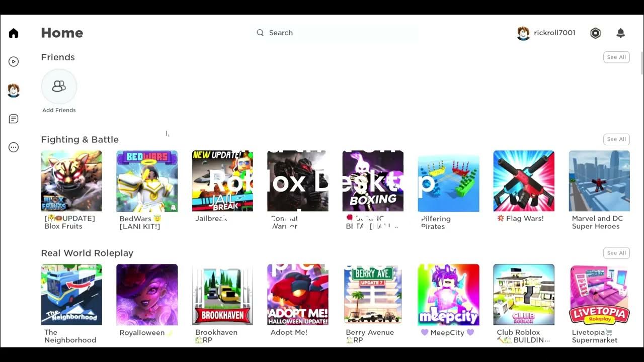Click the Berry Avenue RP title text
Viewport: 644px width, 362px height.
370,336
